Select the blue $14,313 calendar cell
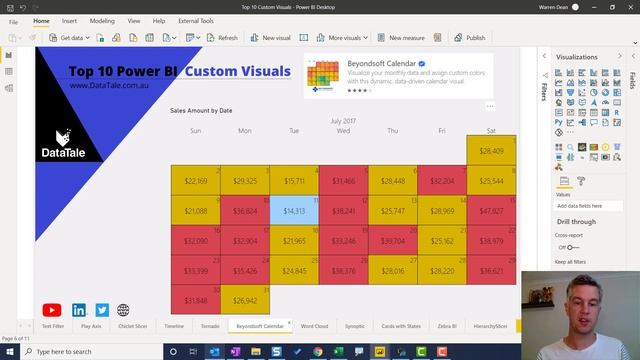Image resolution: width=640 pixels, height=360 pixels. coord(294,210)
